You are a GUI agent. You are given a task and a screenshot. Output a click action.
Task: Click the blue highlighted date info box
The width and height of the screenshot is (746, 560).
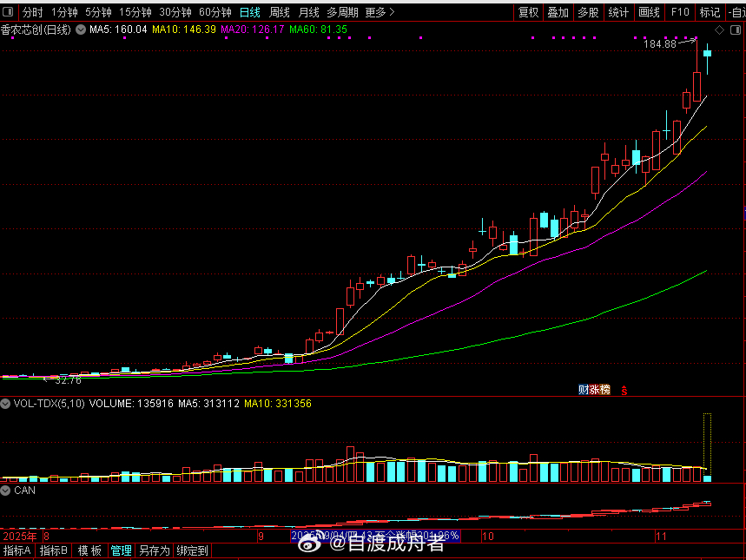pos(375,537)
